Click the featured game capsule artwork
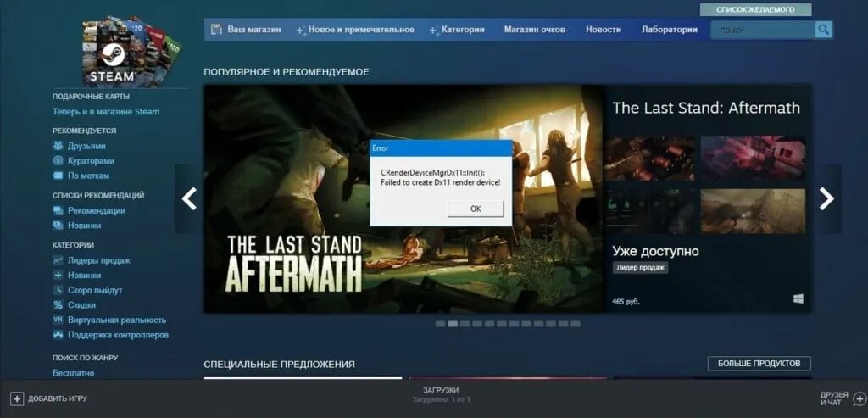 tap(403, 198)
